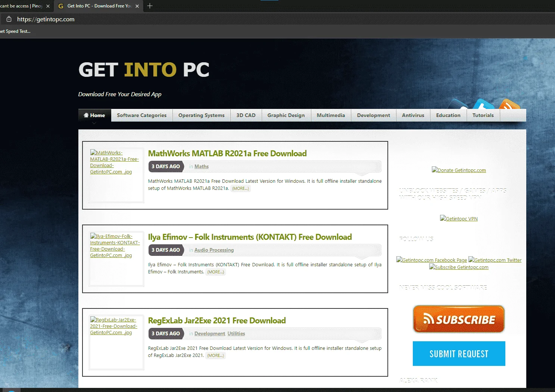Open Graphic Design category

tap(286, 115)
